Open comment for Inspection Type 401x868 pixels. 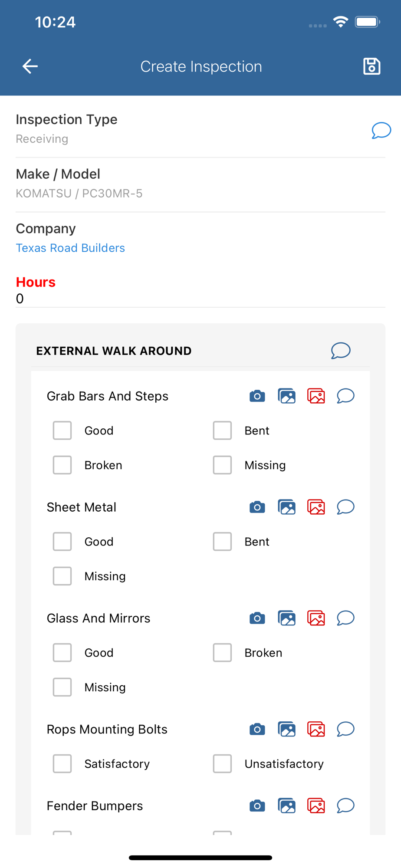point(381,130)
